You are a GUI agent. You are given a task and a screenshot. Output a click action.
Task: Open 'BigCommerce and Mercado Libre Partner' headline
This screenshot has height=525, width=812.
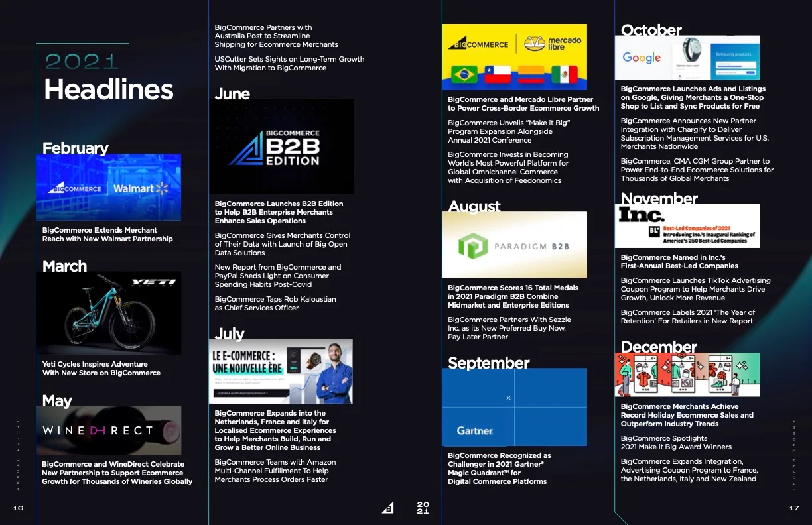coord(523,104)
